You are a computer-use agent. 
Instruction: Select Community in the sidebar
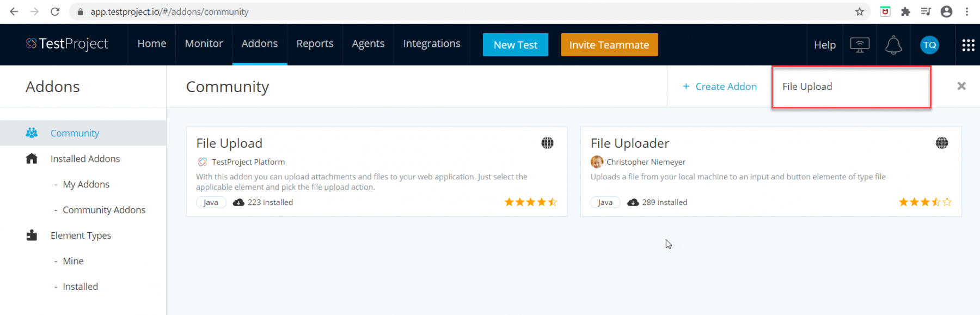coord(83,133)
